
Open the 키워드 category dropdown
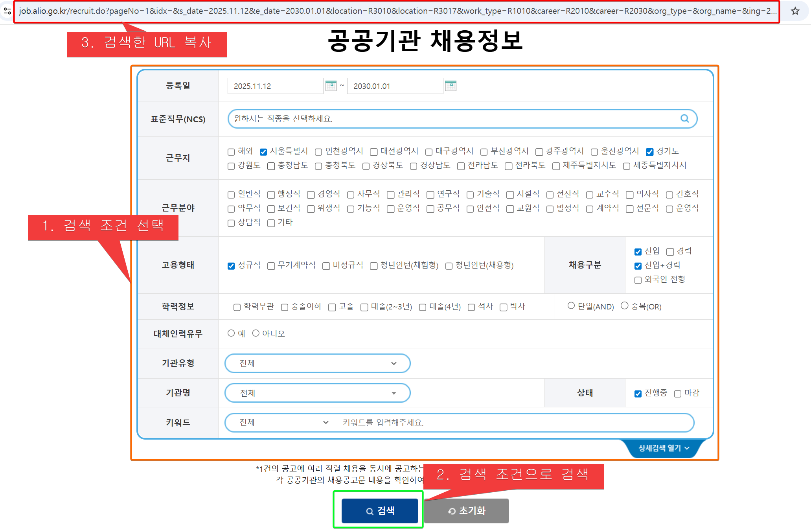pos(284,422)
